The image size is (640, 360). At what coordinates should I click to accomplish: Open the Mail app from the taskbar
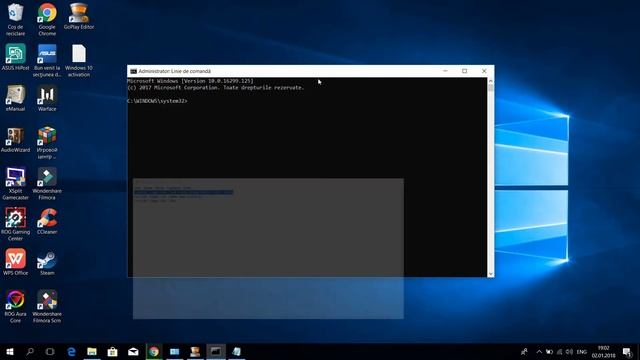(133, 351)
